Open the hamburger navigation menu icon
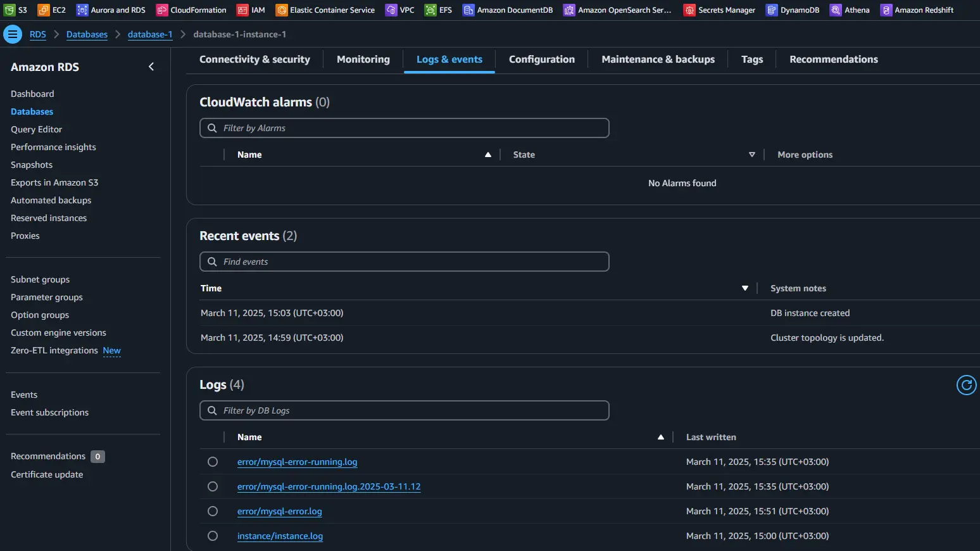The image size is (980, 551). (x=12, y=34)
